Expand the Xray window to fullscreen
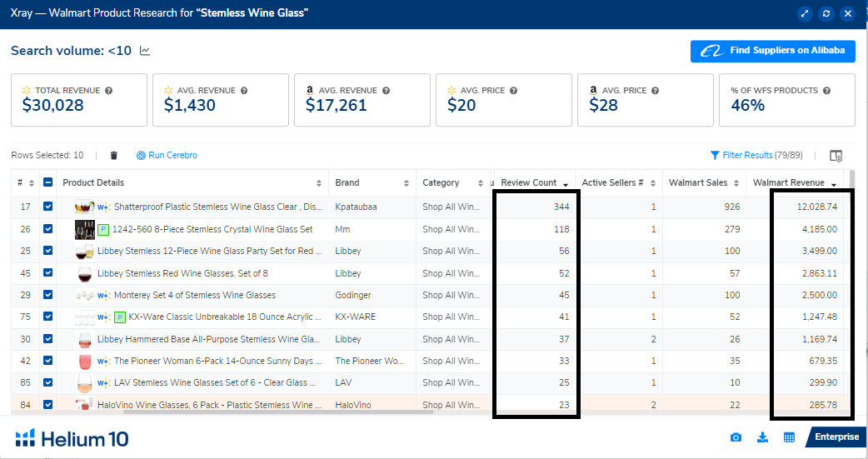 point(805,14)
